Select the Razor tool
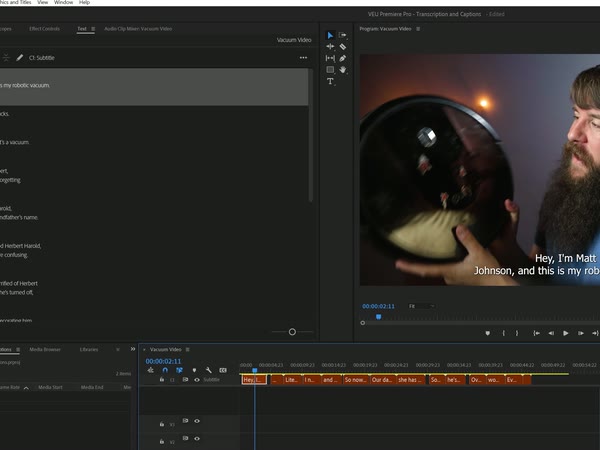 [x=342, y=47]
